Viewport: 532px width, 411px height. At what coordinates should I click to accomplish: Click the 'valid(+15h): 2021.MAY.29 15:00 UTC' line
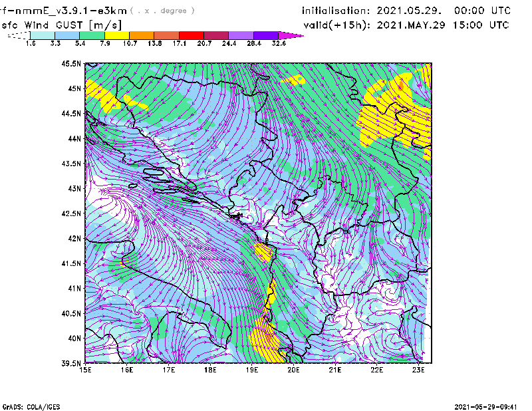(x=406, y=25)
